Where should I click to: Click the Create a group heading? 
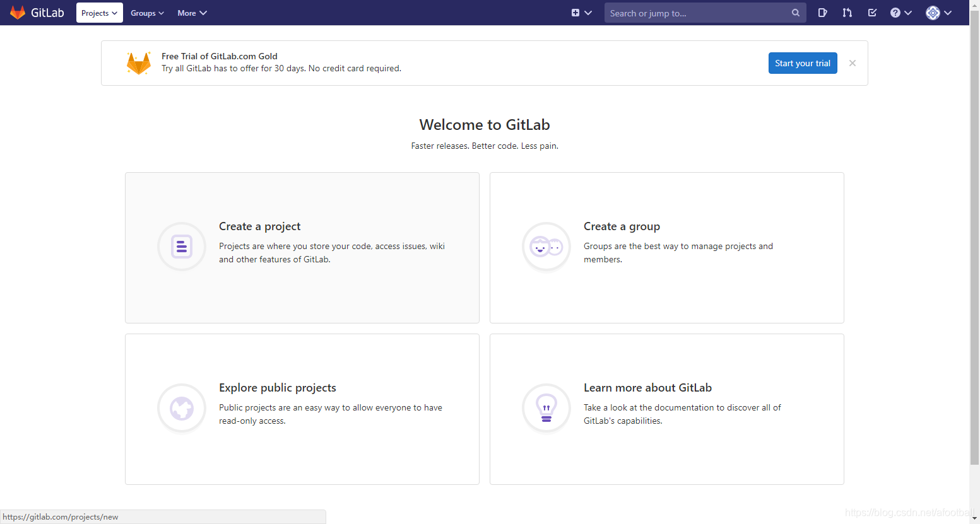click(622, 226)
